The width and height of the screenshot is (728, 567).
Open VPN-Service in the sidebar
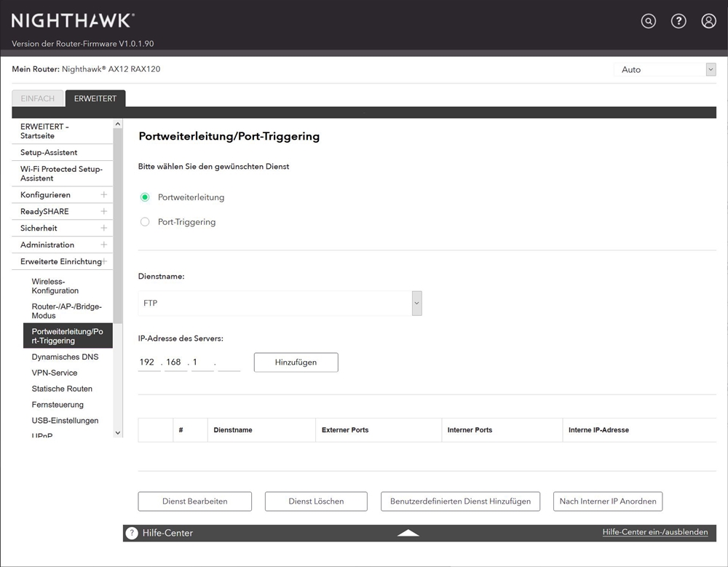pyautogui.click(x=55, y=373)
